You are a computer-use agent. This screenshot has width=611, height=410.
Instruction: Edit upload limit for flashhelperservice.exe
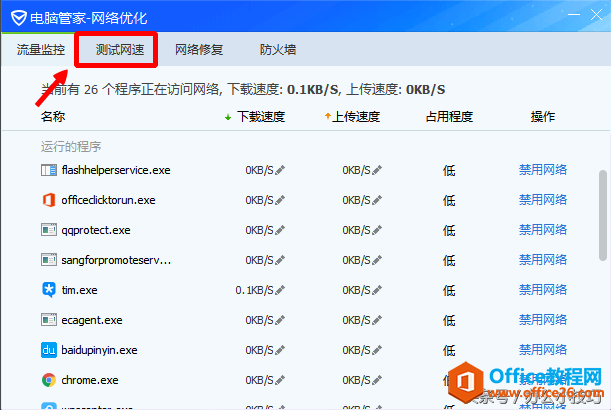(377, 170)
